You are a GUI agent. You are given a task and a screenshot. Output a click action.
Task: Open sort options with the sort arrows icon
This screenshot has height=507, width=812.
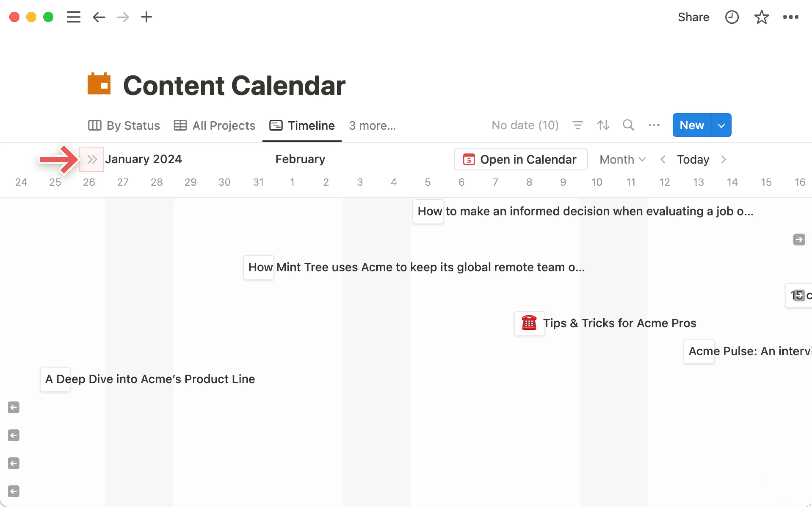603,125
